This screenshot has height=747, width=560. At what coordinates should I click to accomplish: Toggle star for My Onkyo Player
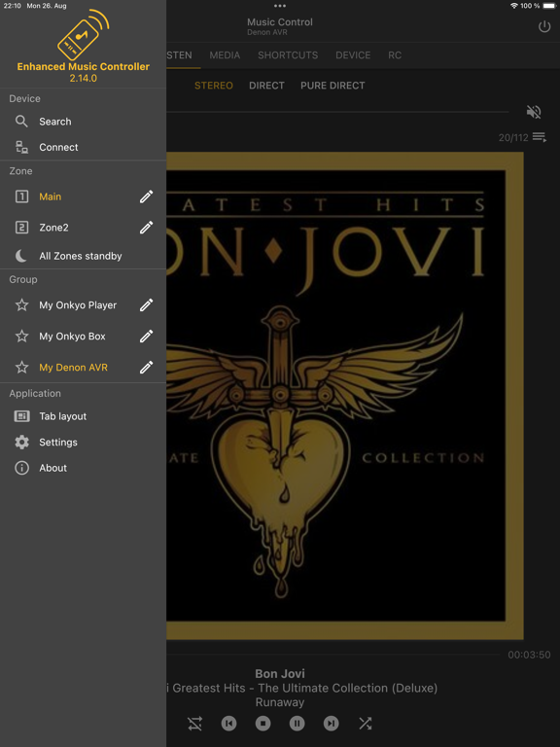click(x=22, y=304)
